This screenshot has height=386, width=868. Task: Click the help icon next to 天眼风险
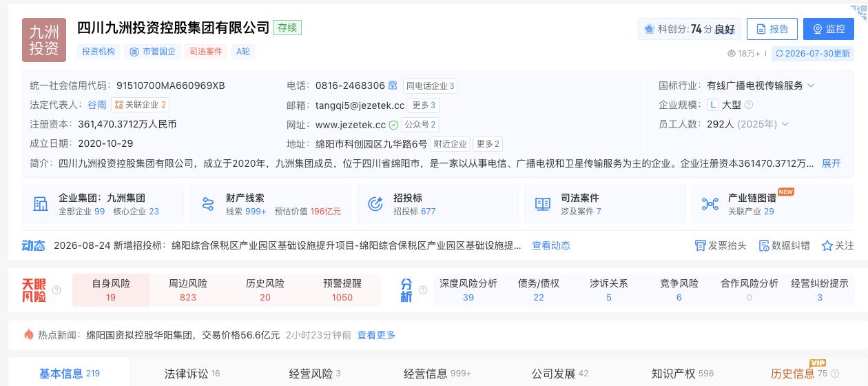(56, 290)
